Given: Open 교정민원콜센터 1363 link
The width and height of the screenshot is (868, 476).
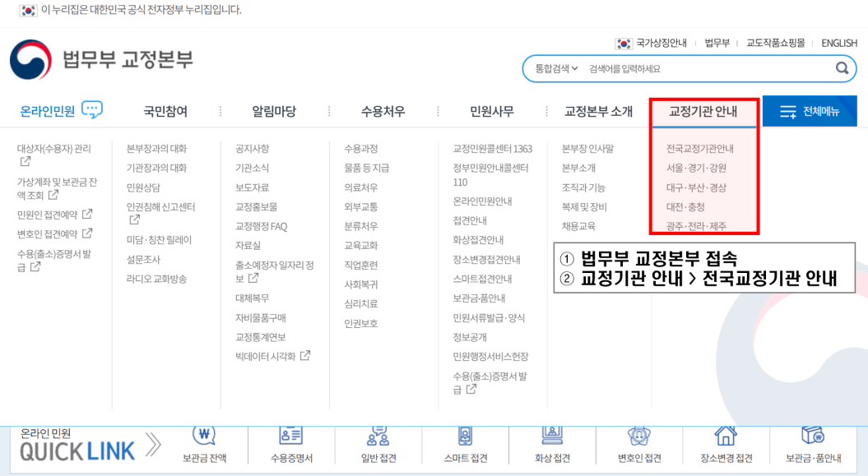Looking at the screenshot, I should (492, 149).
